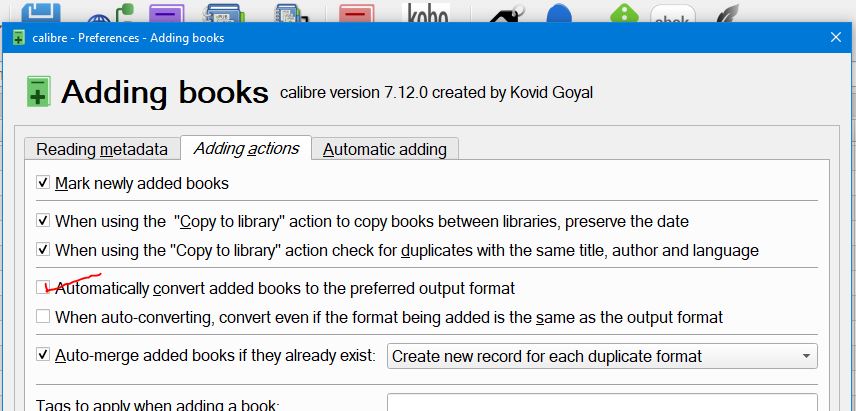Enable convert even if same format checkbox
This screenshot has height=411, width=856.
point(43,317)
